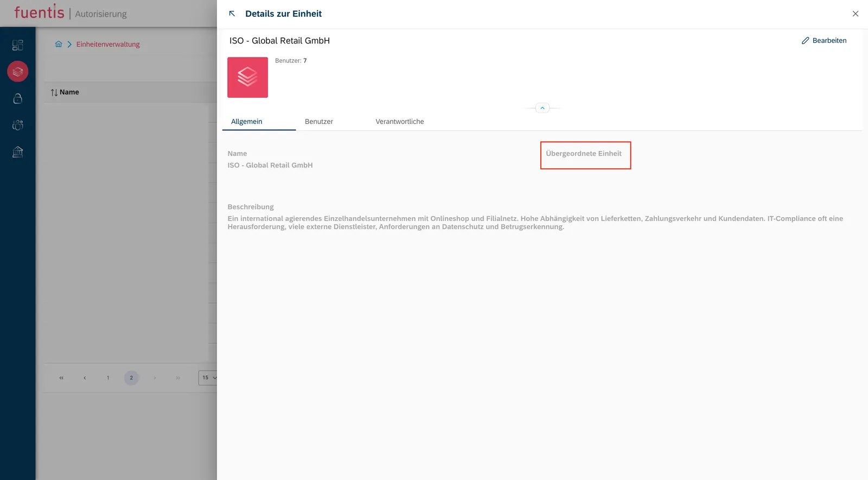The width and height of the screenshot is (868, 480).
Task: Open the Einheitenverwaltung breadcrumb link
Action: click(x=108, y=44)
